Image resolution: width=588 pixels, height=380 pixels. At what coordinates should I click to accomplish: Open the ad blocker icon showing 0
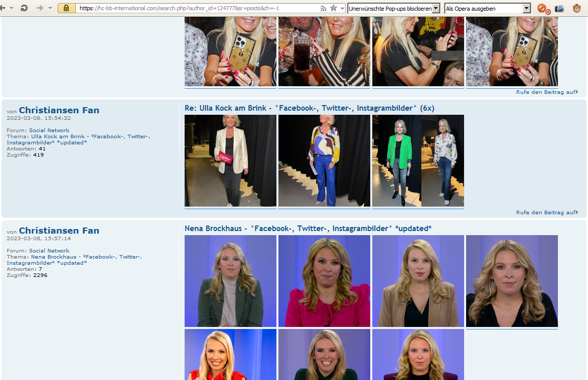coord(543,8)
